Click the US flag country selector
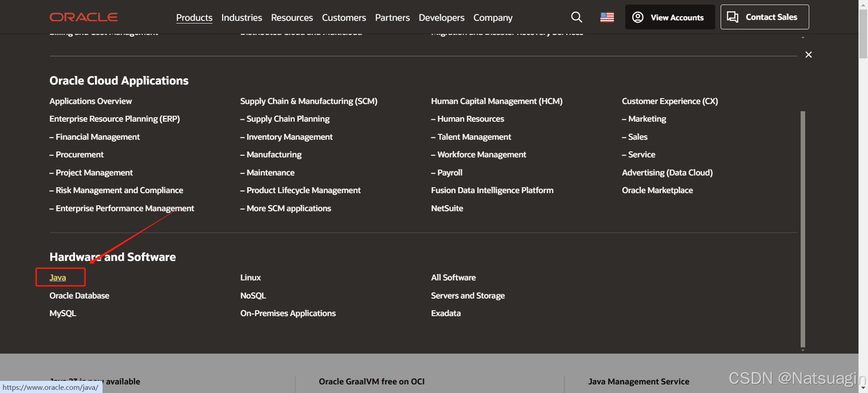 (607, 17)
